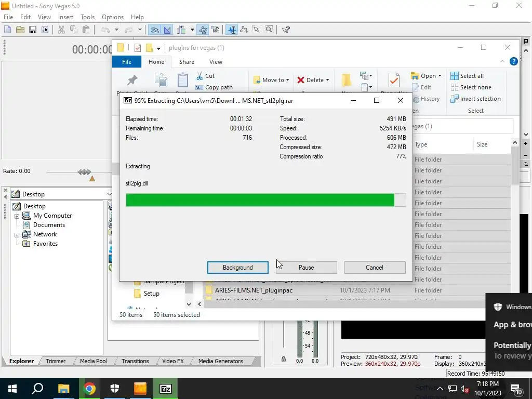Viewport: 532px width, 399px height.
Task: Open the Delete dropdown in Explorer ribbon
Action: (x=313, y=80)
